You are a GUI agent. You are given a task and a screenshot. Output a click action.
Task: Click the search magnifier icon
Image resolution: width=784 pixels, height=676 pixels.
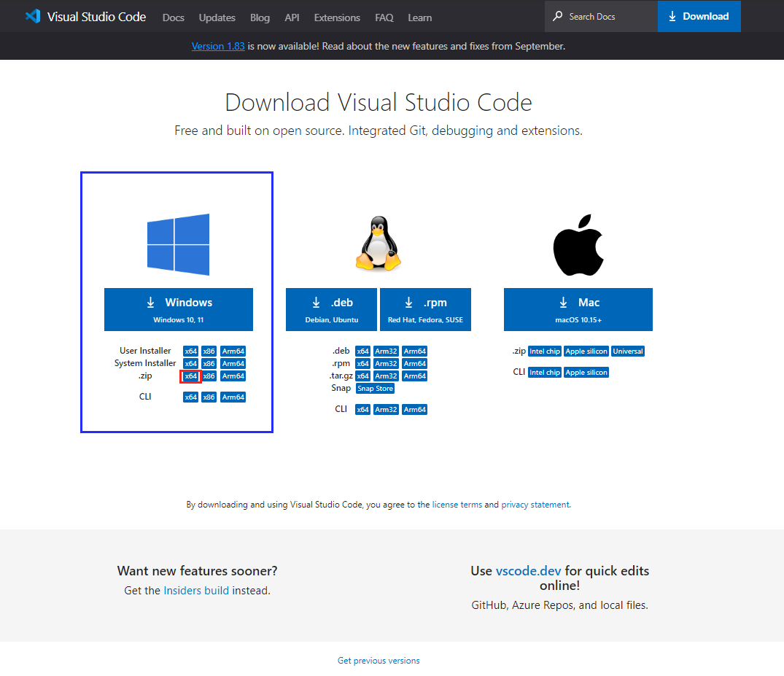[x=557, y=16]
